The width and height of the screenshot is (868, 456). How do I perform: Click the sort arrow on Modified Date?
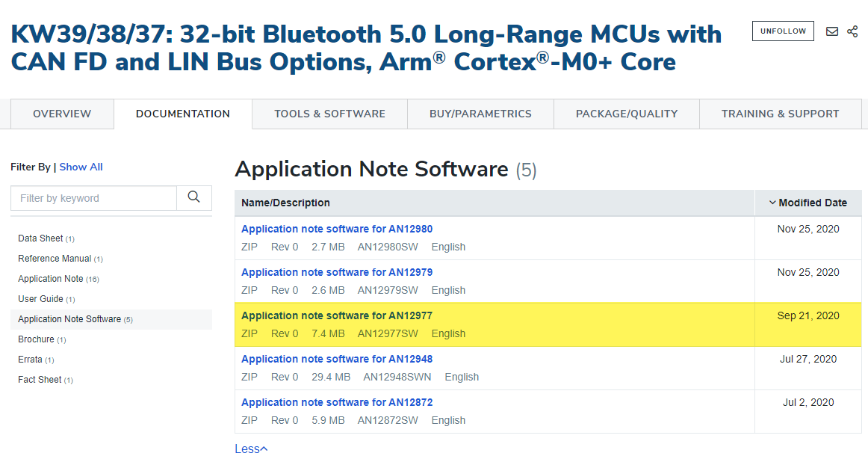click(x=773, y=203)
